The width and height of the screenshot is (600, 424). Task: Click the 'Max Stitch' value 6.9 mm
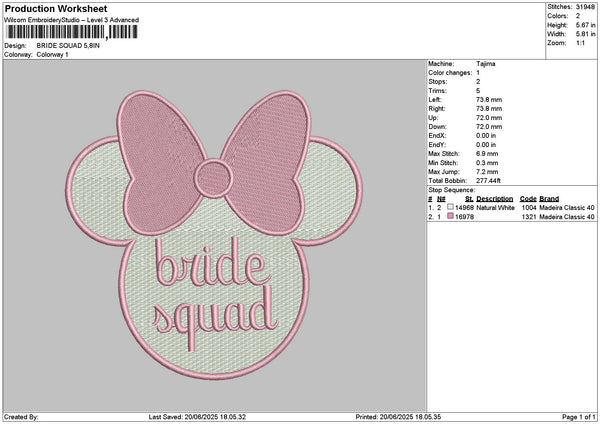click(487, 154)
